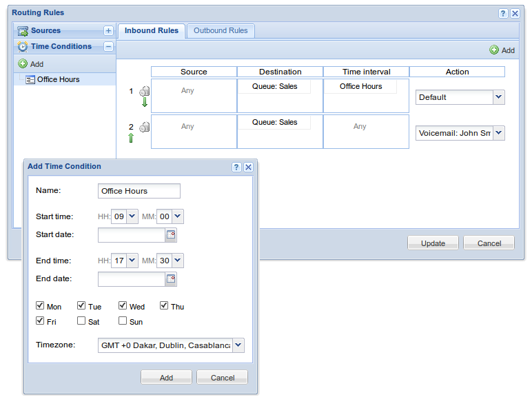Click Queue: Sales destination in rule 1
This screenshot has height=406, width=532.
274,87
